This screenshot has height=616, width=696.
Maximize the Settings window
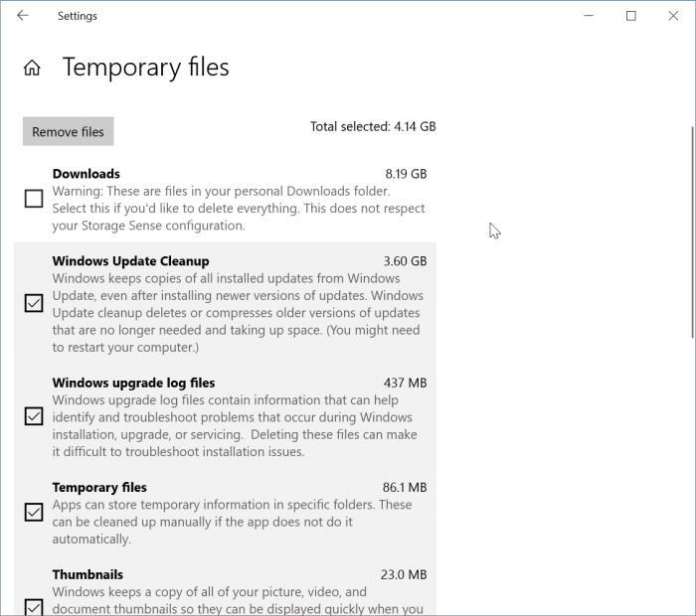[630, 16]
